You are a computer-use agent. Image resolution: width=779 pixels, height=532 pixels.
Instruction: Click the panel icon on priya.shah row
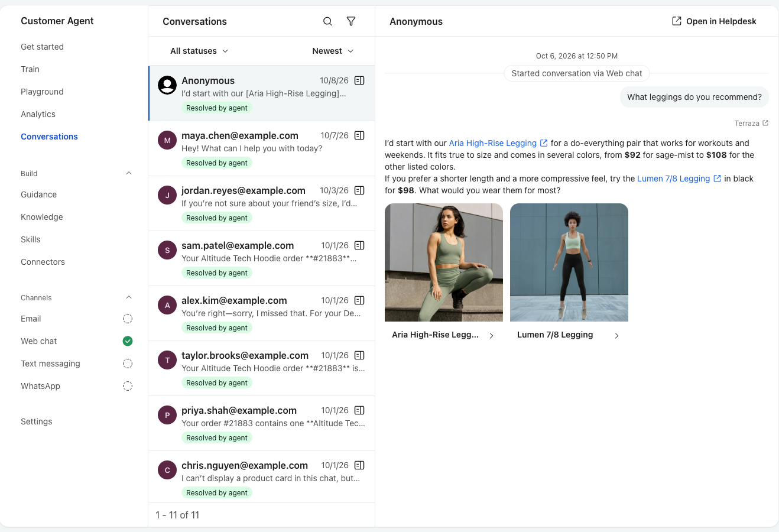point(359,410)
